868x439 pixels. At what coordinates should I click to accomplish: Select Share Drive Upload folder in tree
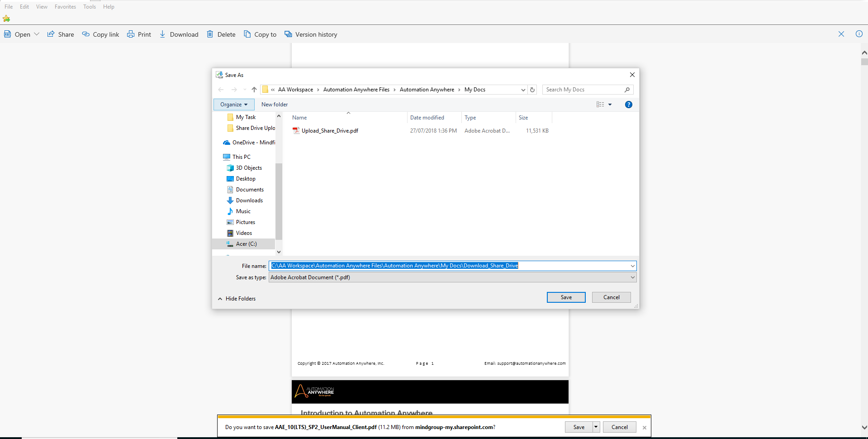pos(251,128)
